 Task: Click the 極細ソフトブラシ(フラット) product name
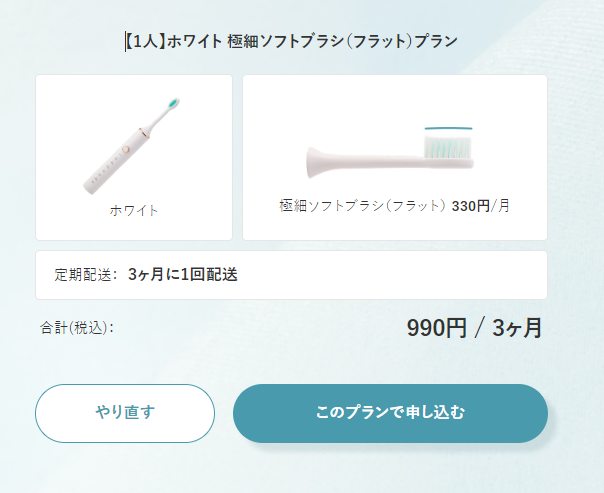[362, 206]
